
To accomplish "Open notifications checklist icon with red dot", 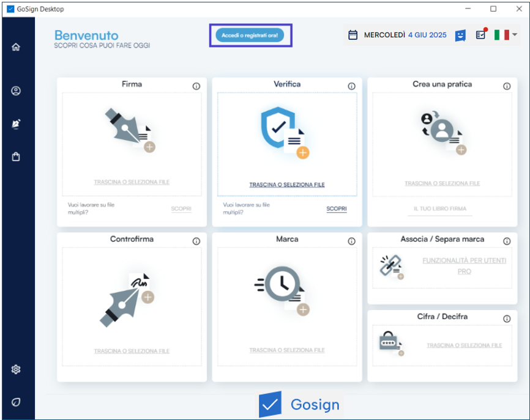I will pos(481,35).
